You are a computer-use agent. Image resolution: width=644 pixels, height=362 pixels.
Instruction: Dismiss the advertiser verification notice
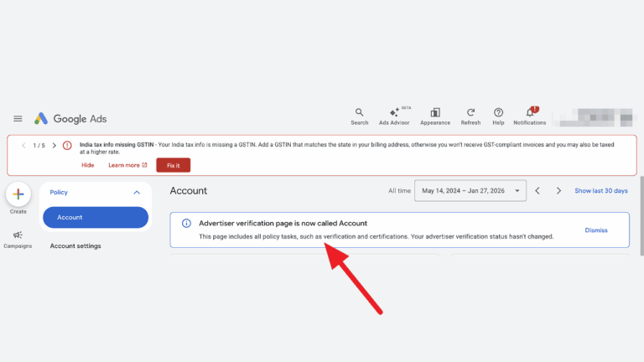coord(596,230)
